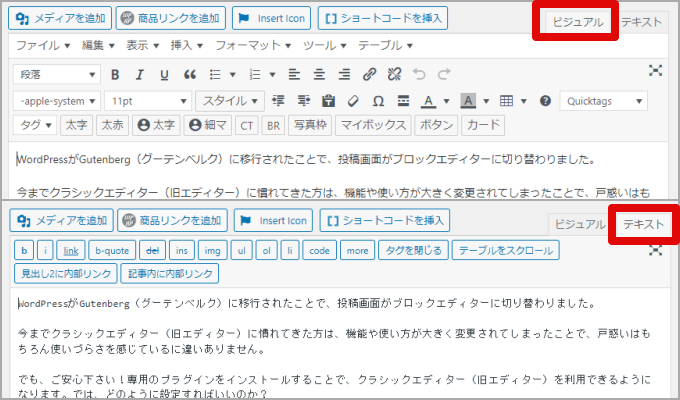Click the code quicktag button
This screenshot has height=400, width=680.
[320, 250]
